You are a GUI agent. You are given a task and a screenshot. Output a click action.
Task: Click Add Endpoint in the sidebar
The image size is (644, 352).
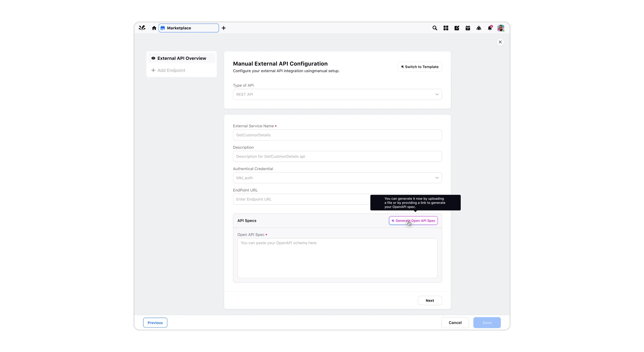click(x=171, y=70)
